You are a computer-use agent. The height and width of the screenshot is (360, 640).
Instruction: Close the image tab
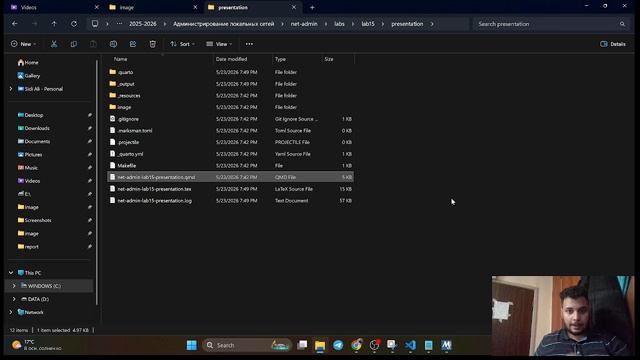(195, 7)
